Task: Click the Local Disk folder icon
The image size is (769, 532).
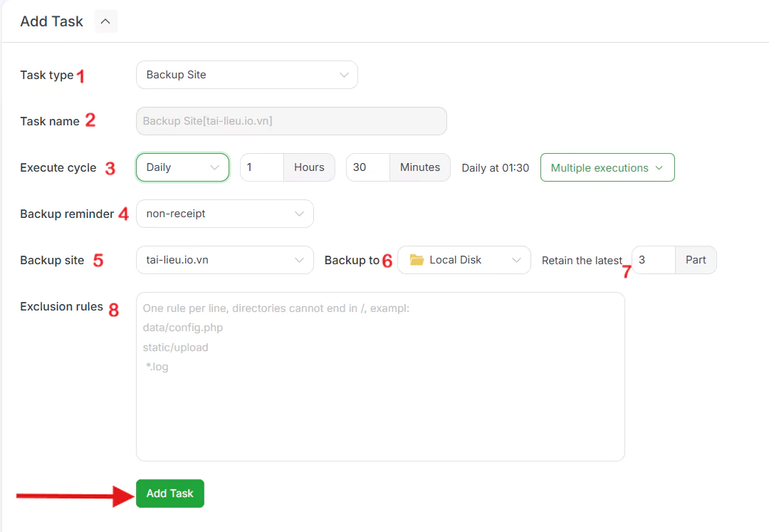Action: click(x=417, y=260)
